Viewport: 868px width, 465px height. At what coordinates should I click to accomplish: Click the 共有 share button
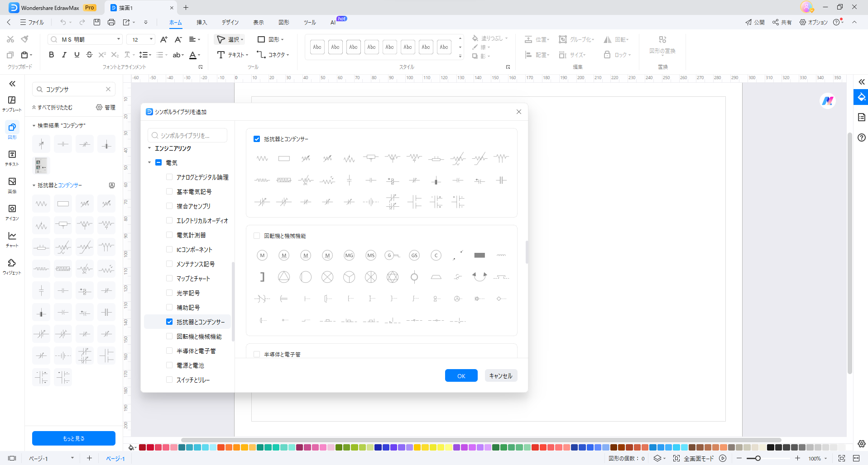782,22
